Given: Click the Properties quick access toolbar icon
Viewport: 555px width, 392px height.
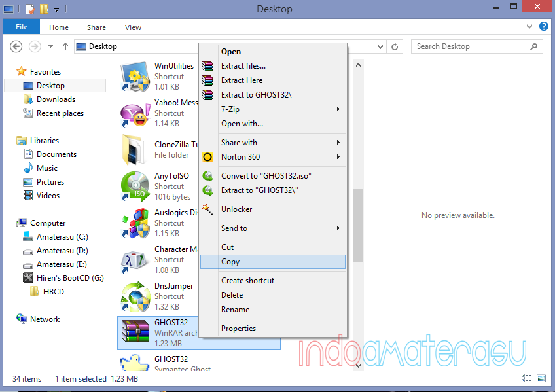Looking at the screenshot, I should pos(30,9).
